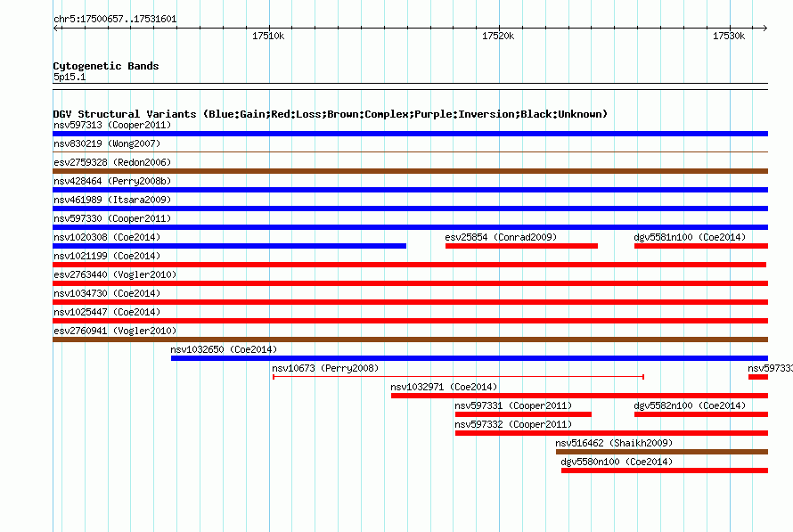Click the 17520k ruler tick label

tap(498, 36)
